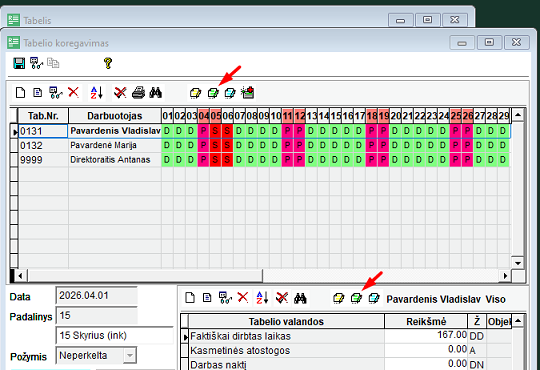Maximize the Tabelio koregavimas window
Screen dimensions: 540x370
pyautogui.click(x=489, y=42)
